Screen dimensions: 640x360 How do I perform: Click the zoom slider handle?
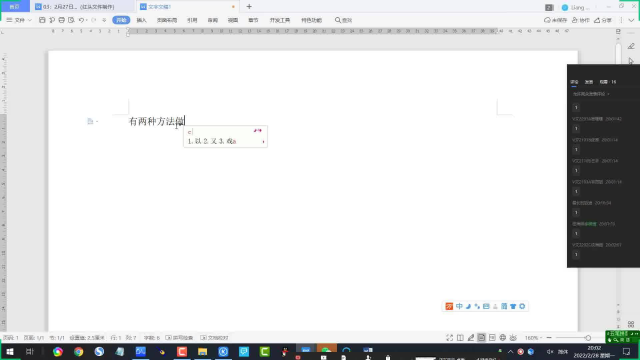pos(588,338)
